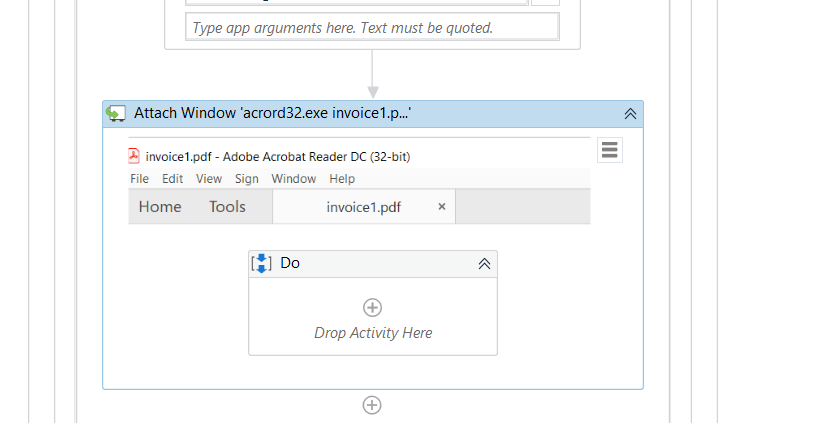Open the File menu in Acrobat preview
This screenshot has width=840, height=423.
coord(139,179)
